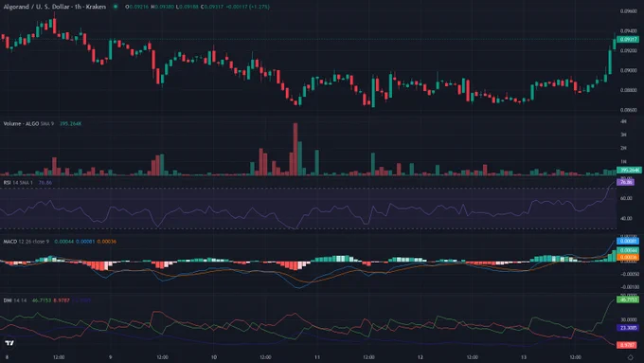Click the 60.00 RSI scale label

626,198
